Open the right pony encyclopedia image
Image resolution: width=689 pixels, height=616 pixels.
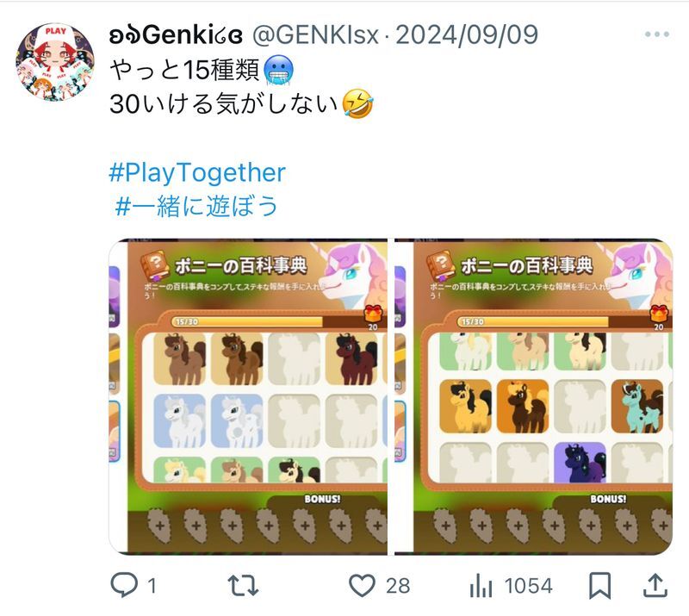[x=533, y=396]
